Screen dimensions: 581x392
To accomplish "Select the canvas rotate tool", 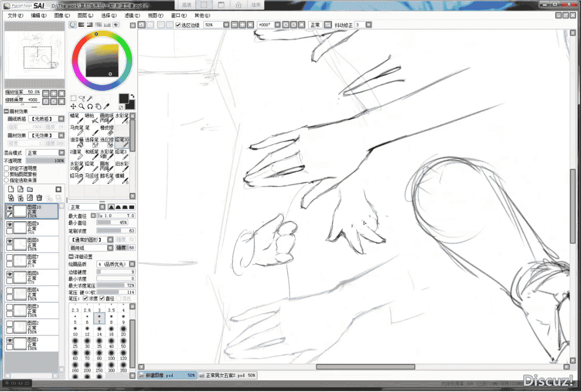I will pyautogui.click(x=90, y=107).
